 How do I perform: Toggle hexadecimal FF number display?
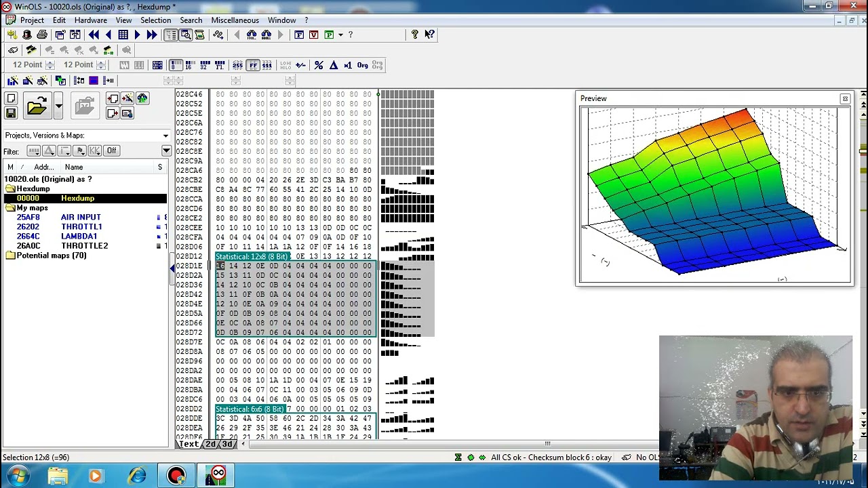tap(252, 65)
